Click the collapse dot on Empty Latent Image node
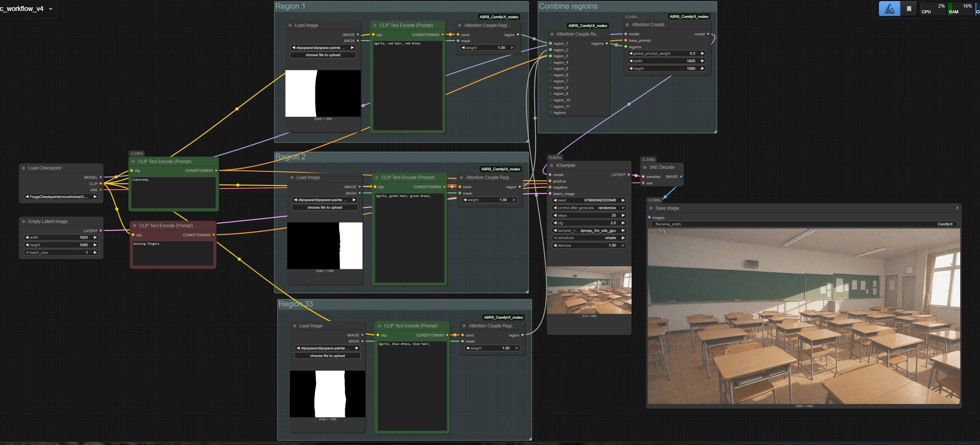This screenshot has height=445, width=980. pyautogui.click(x=24, y=222)
